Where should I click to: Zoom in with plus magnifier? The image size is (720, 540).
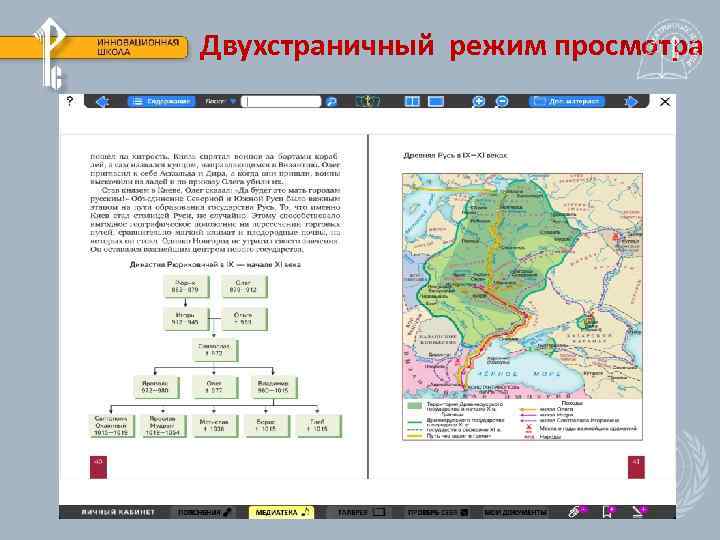pos(478,101)
